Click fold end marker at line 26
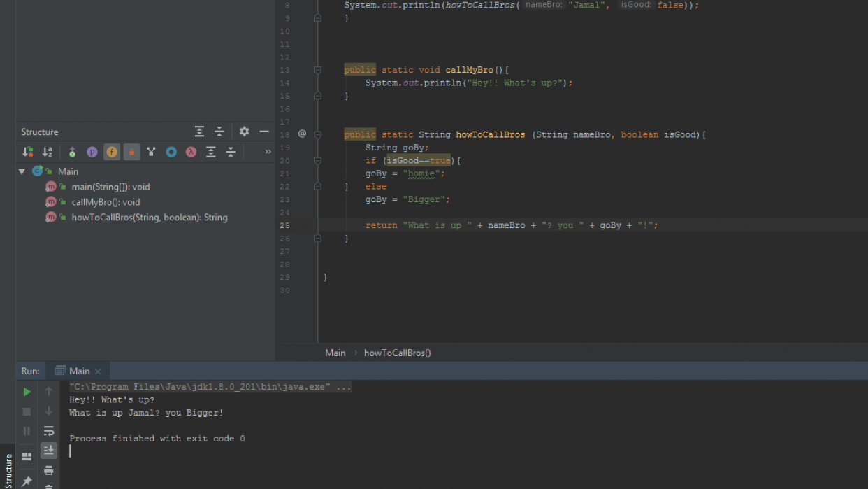The width and height of the screenshot is (868, 489). point(317,238)
